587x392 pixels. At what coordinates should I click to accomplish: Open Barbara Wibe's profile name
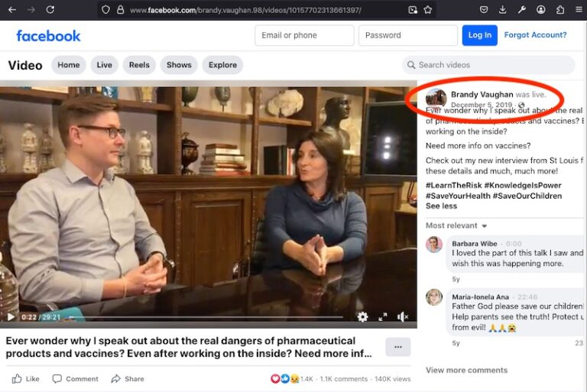coord(475,244)
